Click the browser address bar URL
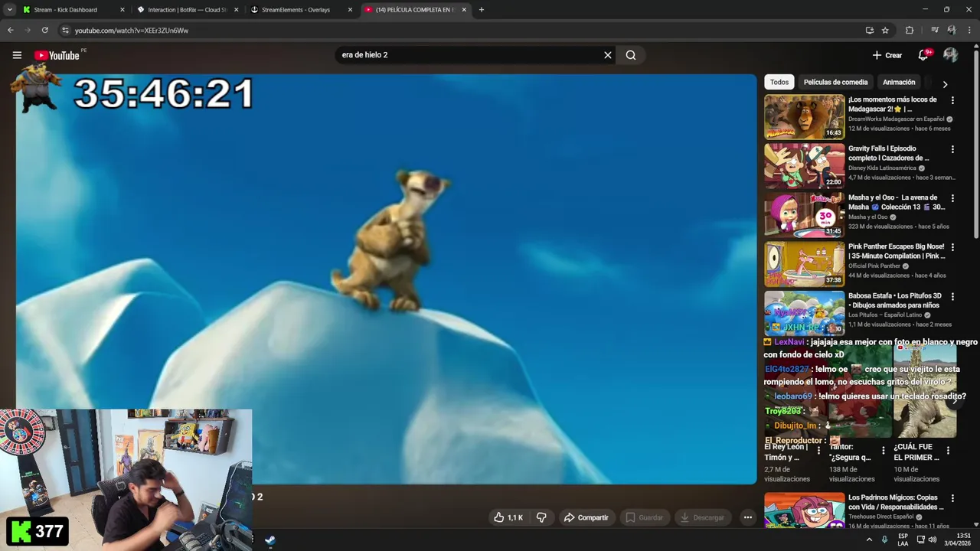 (131, 31)
